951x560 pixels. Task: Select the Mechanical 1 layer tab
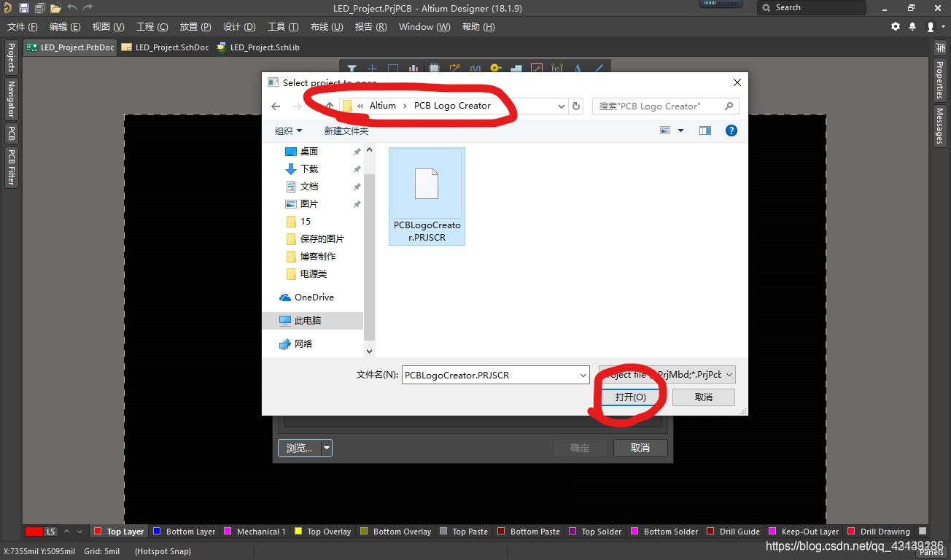(255, 532)
